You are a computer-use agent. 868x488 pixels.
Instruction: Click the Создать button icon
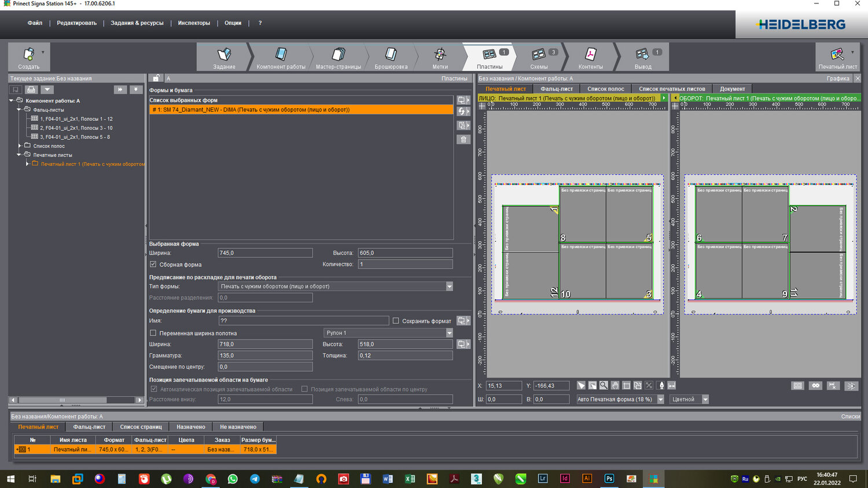point(28,54)
